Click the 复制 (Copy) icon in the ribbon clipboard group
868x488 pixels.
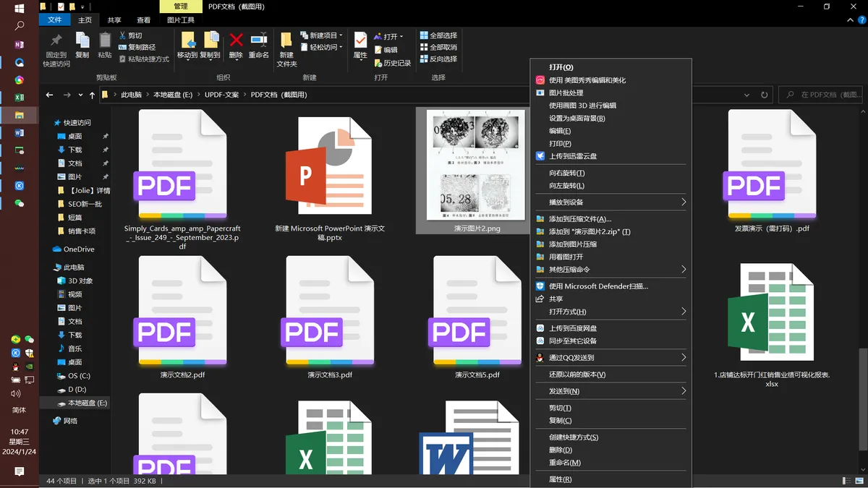point(82,45)
